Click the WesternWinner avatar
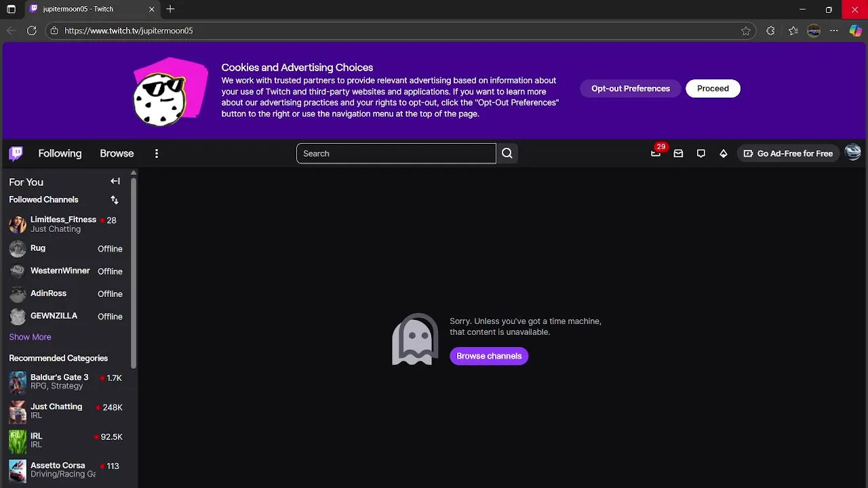Image resolution: width=868 pixels, height=488 pixels. pos(18,271)
